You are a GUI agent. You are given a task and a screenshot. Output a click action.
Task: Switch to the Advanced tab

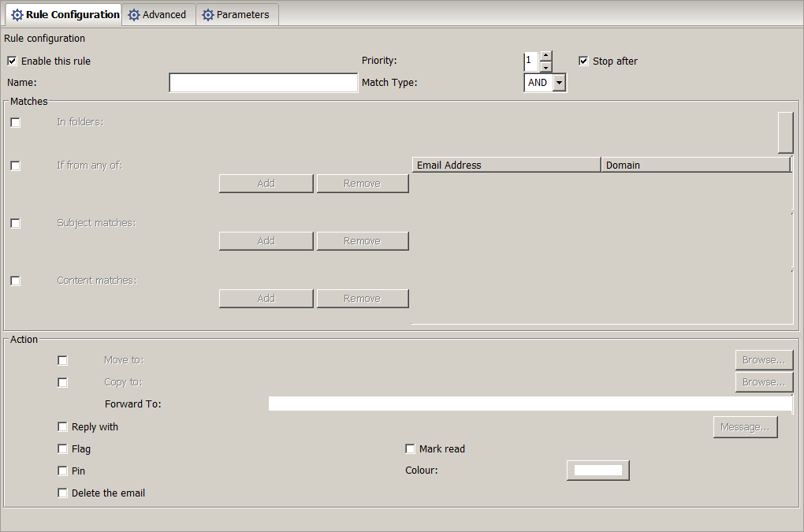[x=159, y=15]
